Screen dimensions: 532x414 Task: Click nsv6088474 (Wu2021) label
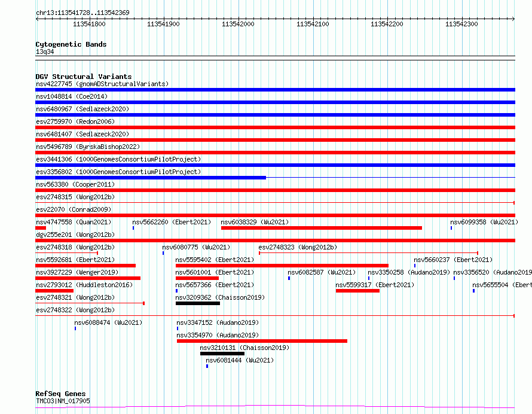[109, 322]
